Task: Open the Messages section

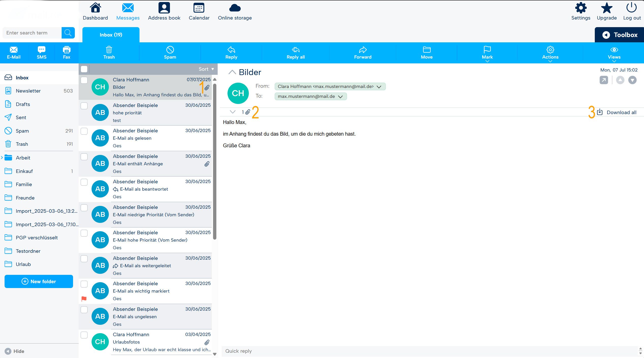Action: (x=128, y=11)
